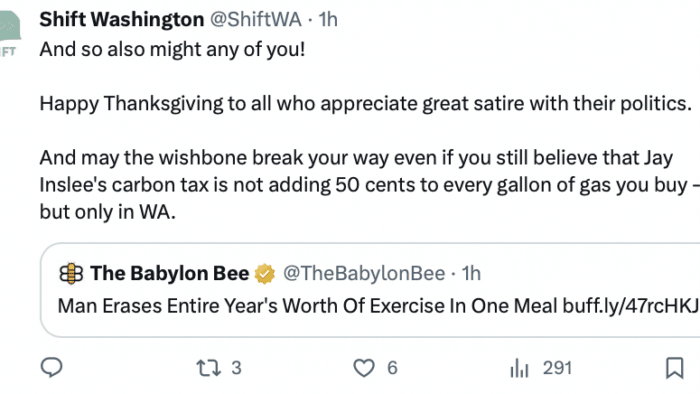
Task: Click the gold verified badge
Action: point(265,274)
